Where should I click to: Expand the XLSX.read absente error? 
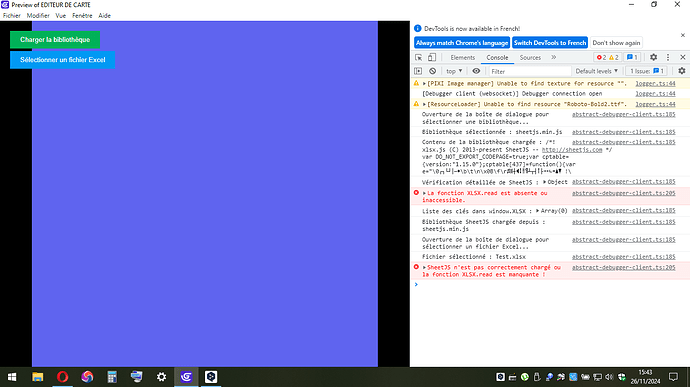[424, 193]
